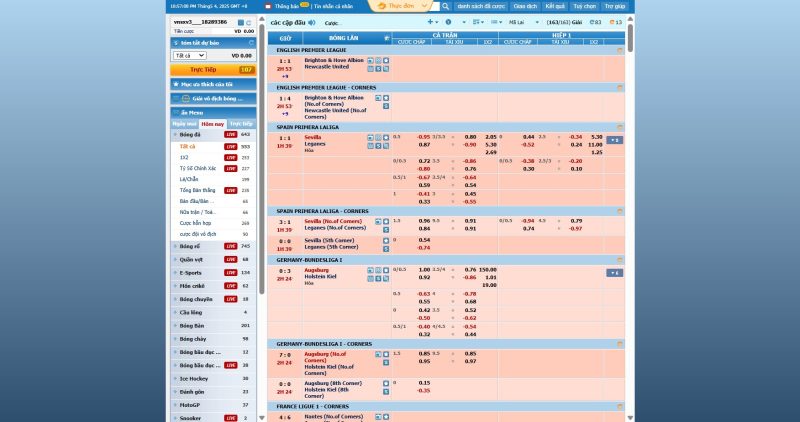Open 'Tin nhắn cá nhân' link
The width and height of the screenshot is (800, 422).
(x=333, y=7)
